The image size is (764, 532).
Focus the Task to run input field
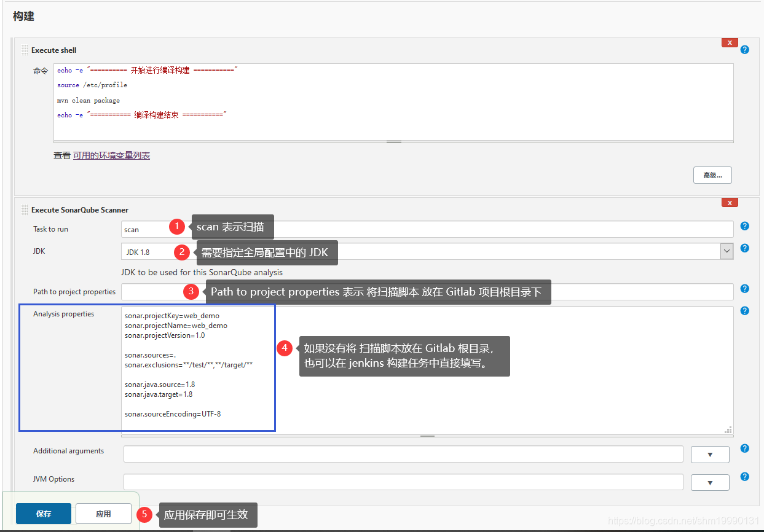pyautogui.click(x=427, y=229)
